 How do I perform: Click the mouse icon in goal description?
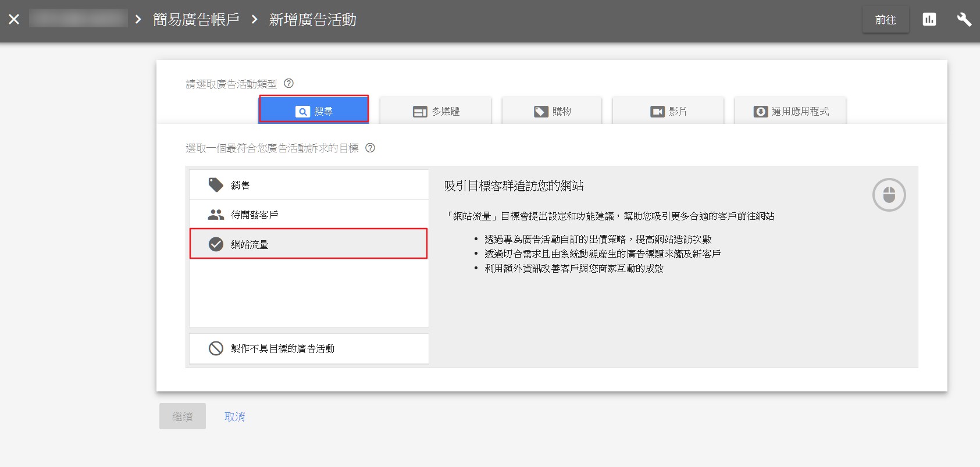tap(889, 195)
